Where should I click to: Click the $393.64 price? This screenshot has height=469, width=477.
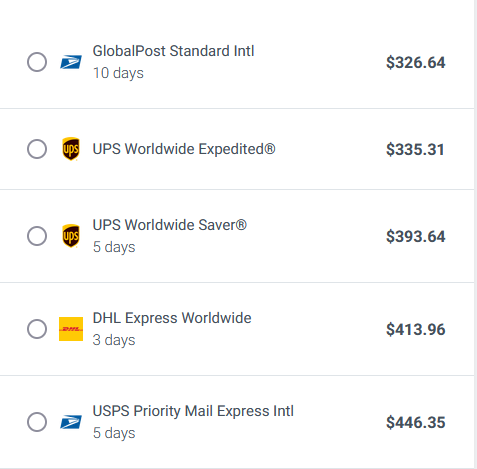click(416, 236)
